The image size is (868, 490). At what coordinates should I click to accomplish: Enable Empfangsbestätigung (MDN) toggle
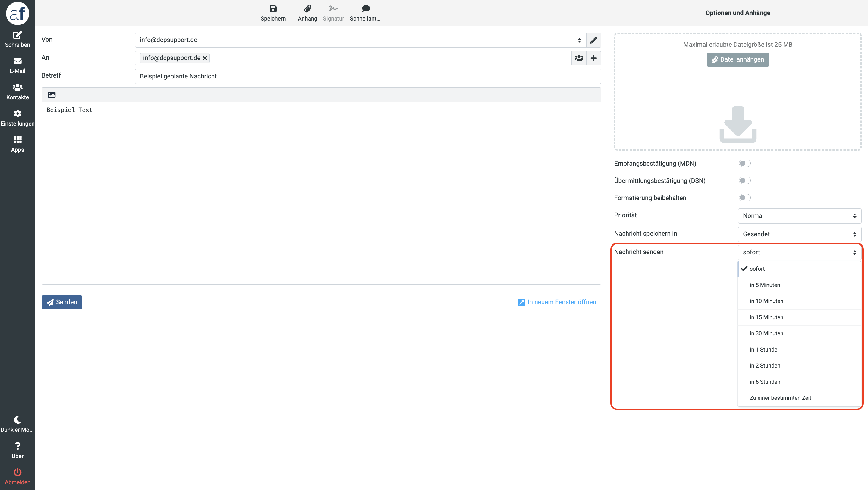tap(744, 164)
